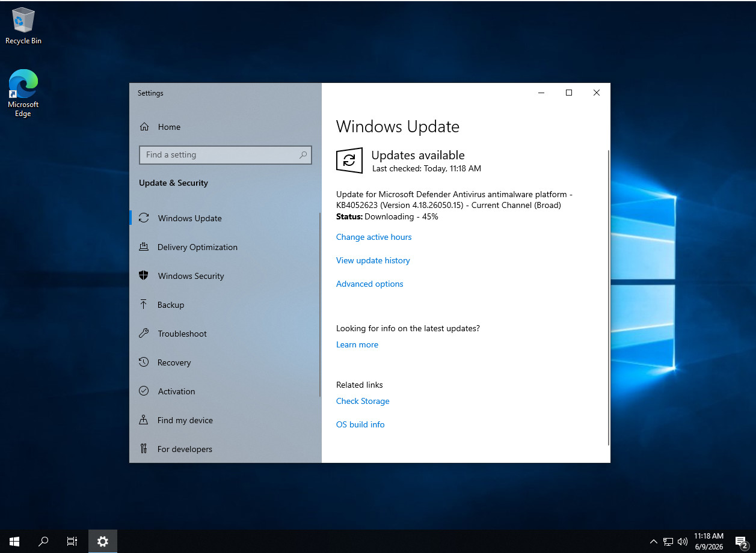
Task: Open Advanced options link
Action: click(x=370, y=284)
